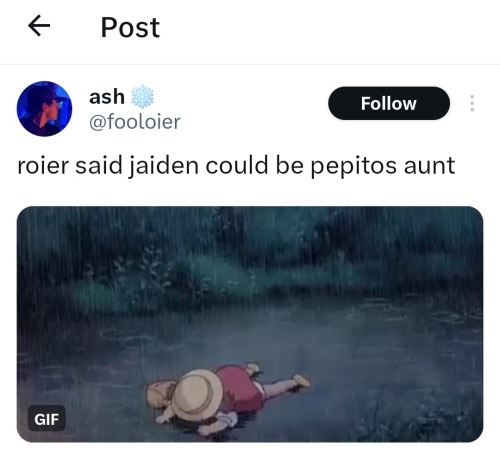This screenshot has width=500, height=456.
Task: Click the capped person in the avatar
Action: coord(45,112)
